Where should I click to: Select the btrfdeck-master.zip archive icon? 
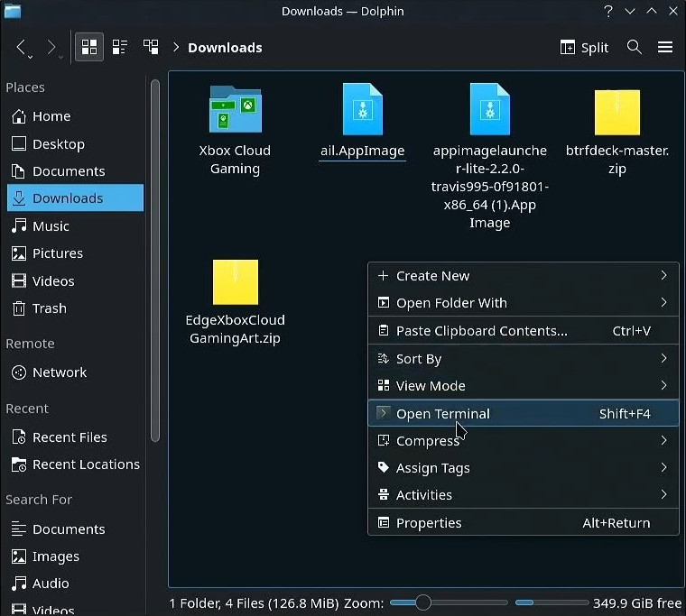point(616,113)
